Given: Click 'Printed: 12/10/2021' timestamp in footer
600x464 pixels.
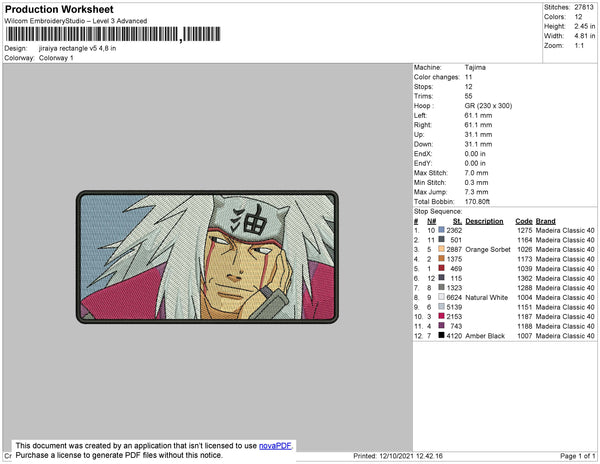Looking at the screenshot, I should 398,456.
